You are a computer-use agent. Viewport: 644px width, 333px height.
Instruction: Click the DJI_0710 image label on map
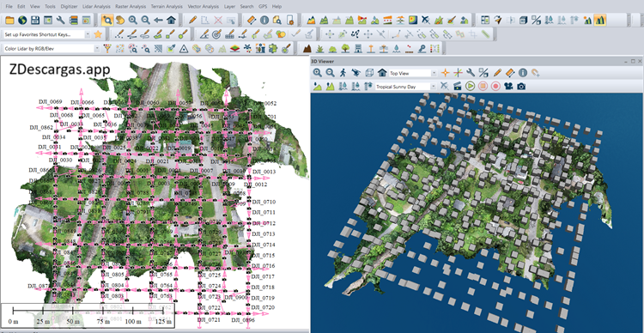click(264, 202)
